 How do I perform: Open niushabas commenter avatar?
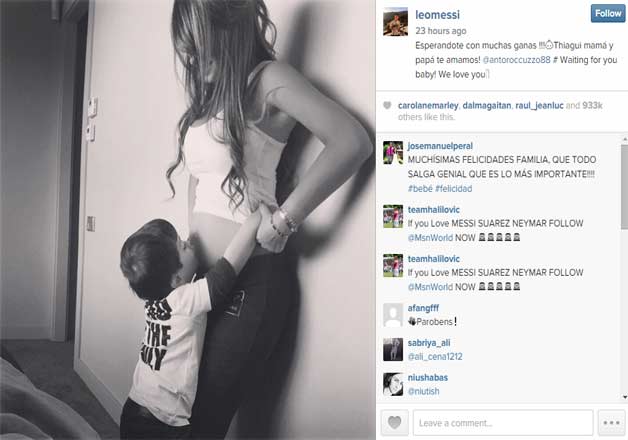(x=393, y=384)
